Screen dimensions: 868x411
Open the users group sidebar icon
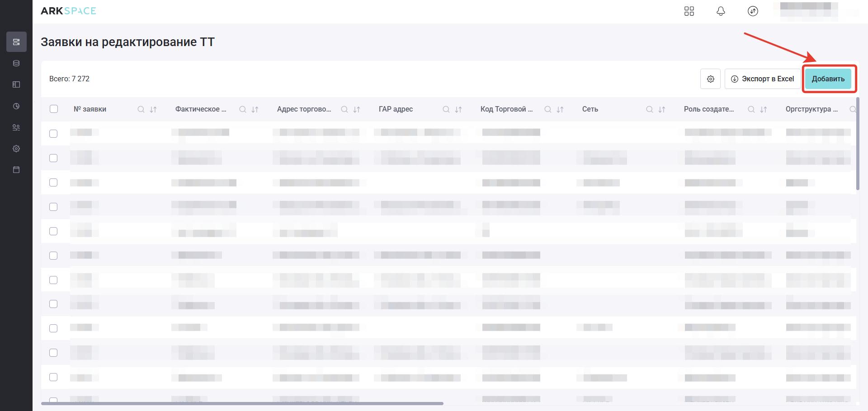16,127
